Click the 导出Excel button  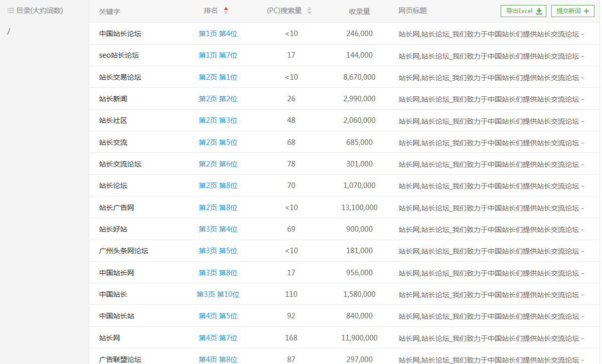523,11
